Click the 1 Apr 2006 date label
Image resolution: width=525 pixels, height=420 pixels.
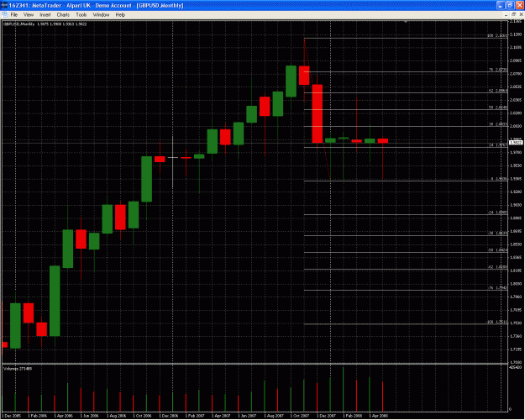pyautogui.click(x=64, y=416)
